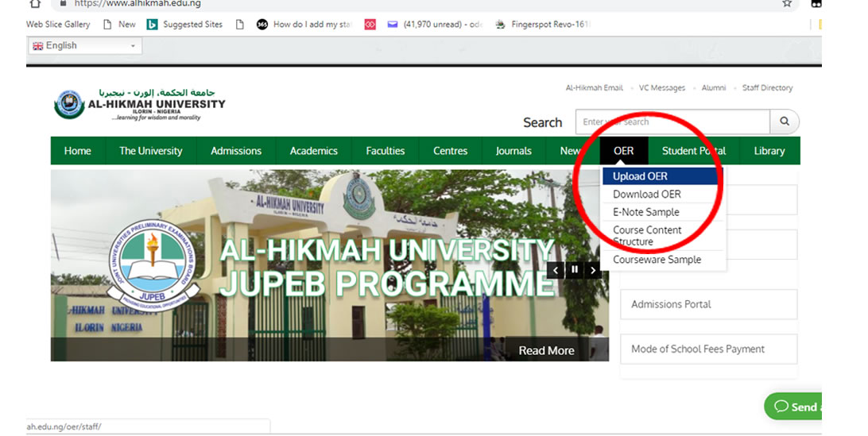The width and height of the screenshot is (868, 436).
Task: Click the magnifier search button
Action: [x=785, y=122]
